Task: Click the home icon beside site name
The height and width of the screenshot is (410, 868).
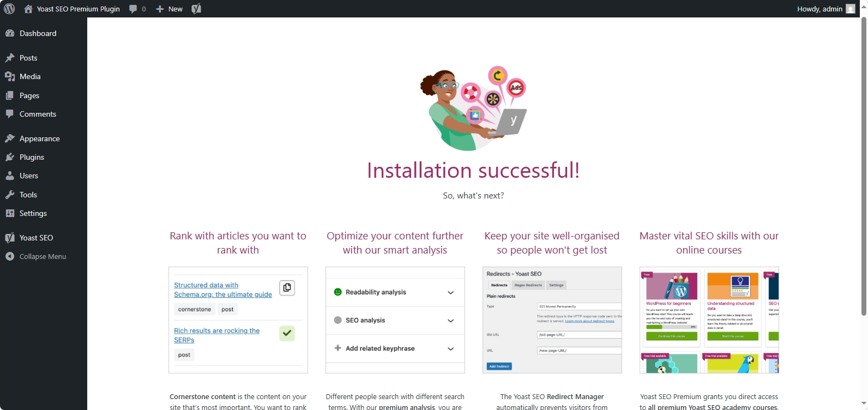Action: [x=28, y=9]
